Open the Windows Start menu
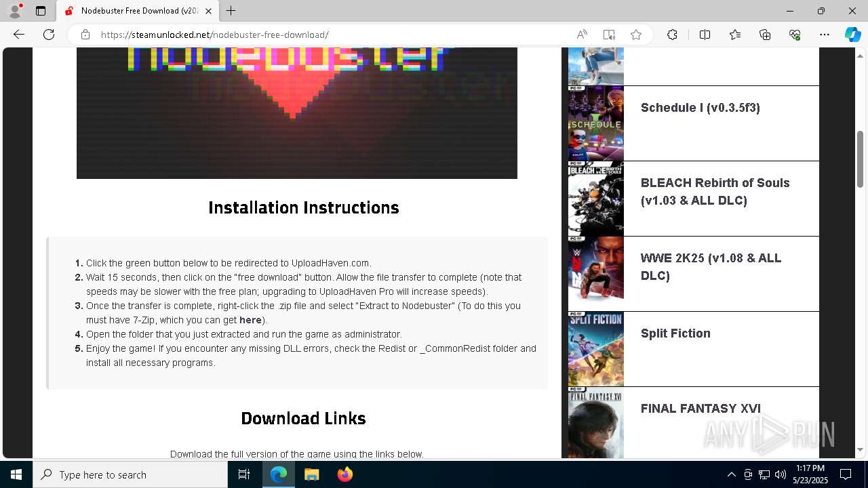The width and height of the screenshot is (868, 488). pyautogui.click(x=16, y=474)
